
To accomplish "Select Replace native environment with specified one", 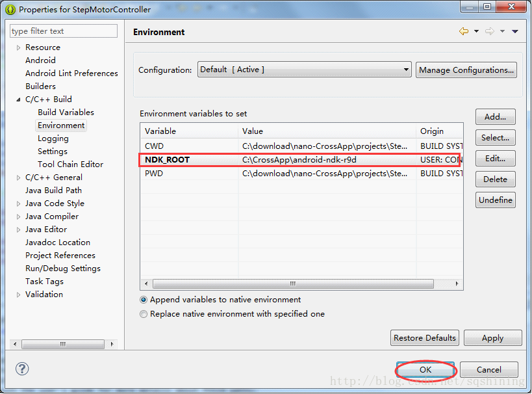I will click(x=144, y=314).
